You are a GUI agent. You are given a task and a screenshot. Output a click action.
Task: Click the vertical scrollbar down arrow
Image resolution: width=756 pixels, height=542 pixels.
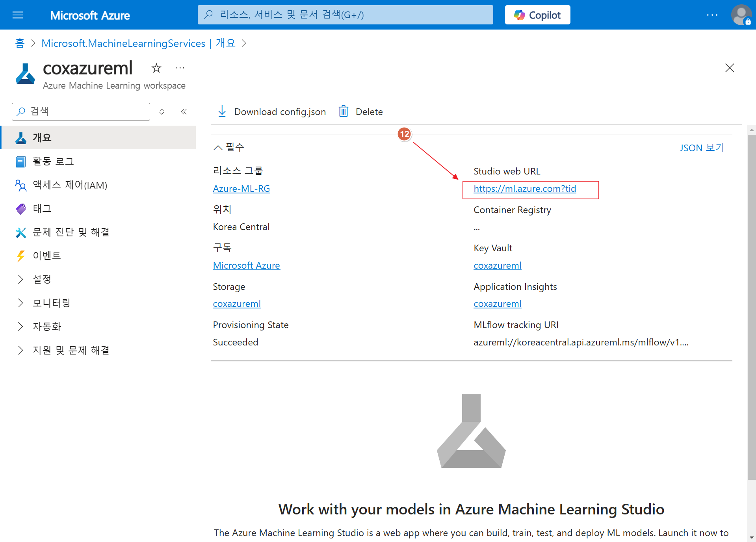pos(752,538)
